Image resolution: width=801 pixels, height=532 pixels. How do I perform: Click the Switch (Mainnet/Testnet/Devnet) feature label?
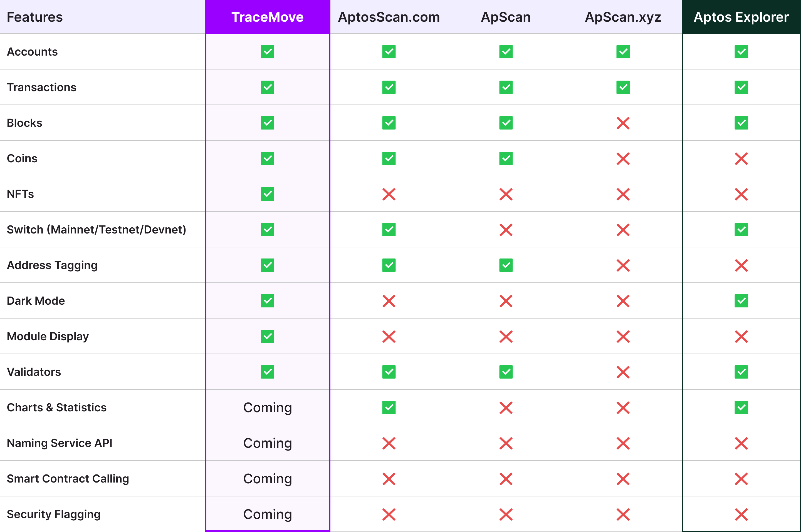(97, 230)
